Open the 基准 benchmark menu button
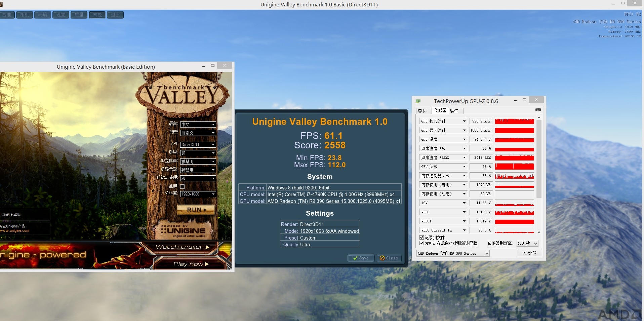The image size is (644, 321). click(x=7, y=15)
